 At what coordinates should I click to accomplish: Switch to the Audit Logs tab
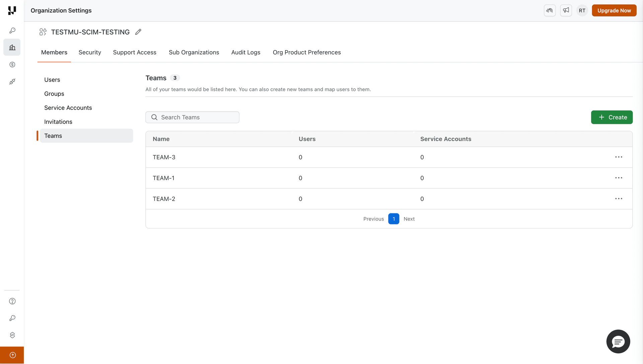pos(245,52)
